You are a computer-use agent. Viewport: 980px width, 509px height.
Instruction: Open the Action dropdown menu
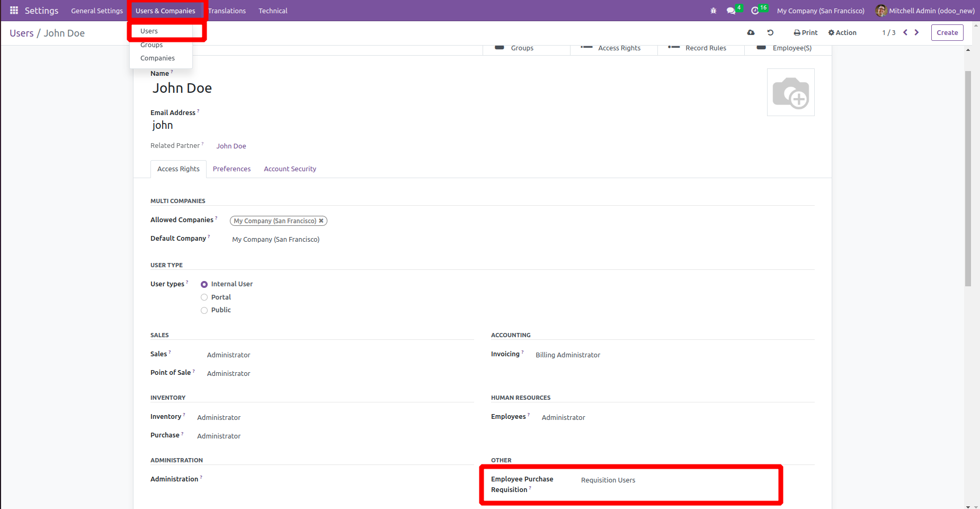point(842,32)
